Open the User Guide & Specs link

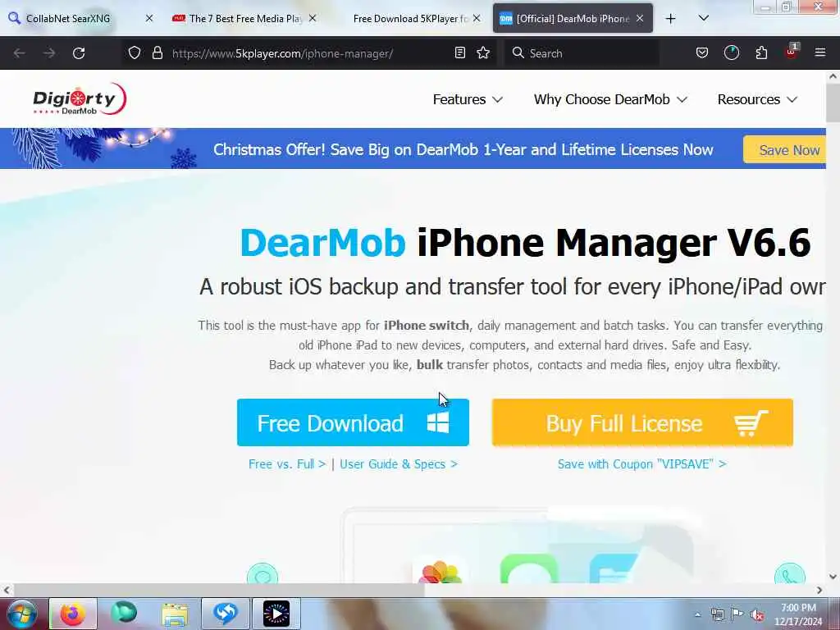click(399, 464)
